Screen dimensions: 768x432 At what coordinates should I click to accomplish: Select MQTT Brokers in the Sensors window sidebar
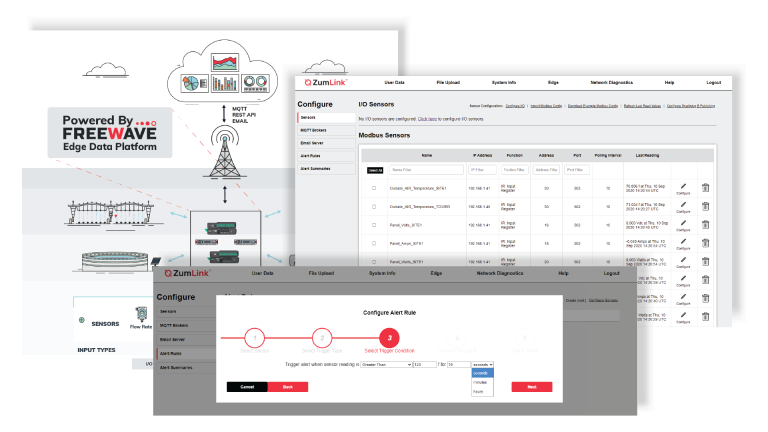point(326,130)
